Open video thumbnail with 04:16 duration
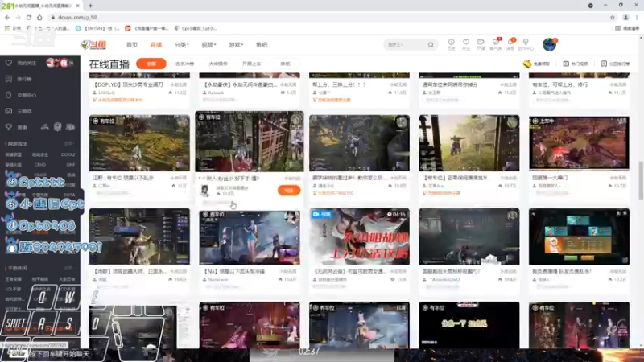Image resolution: width=644 pixels, height=362 pixels. [x=359, y=237]
